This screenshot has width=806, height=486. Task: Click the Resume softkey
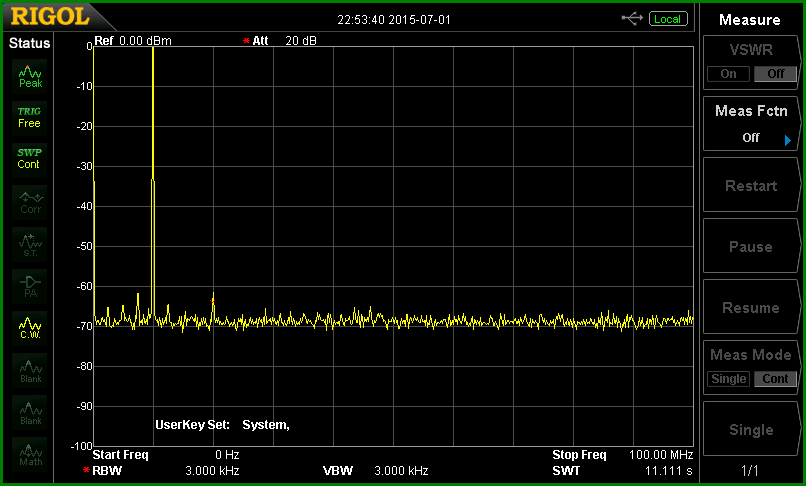[751, 308]
